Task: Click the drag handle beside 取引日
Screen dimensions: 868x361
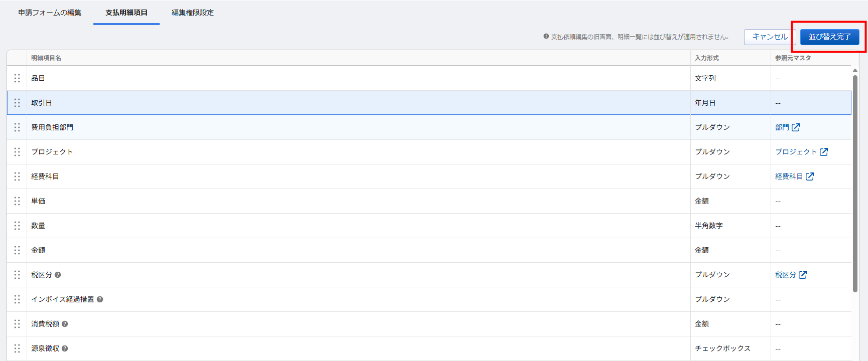Action: pos(17,103)
